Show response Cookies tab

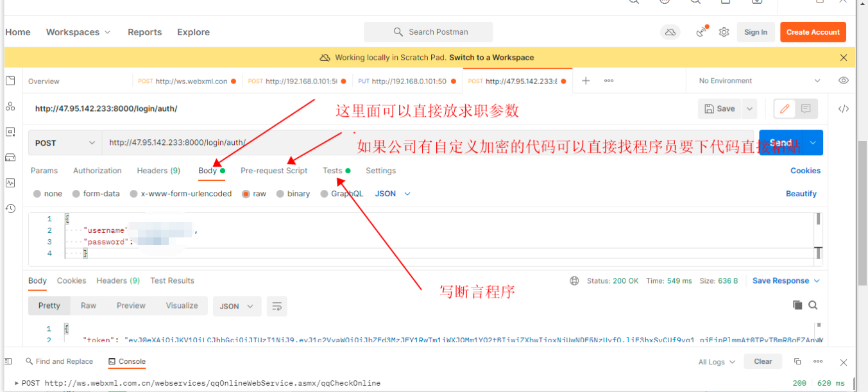[x=71, y=281]
